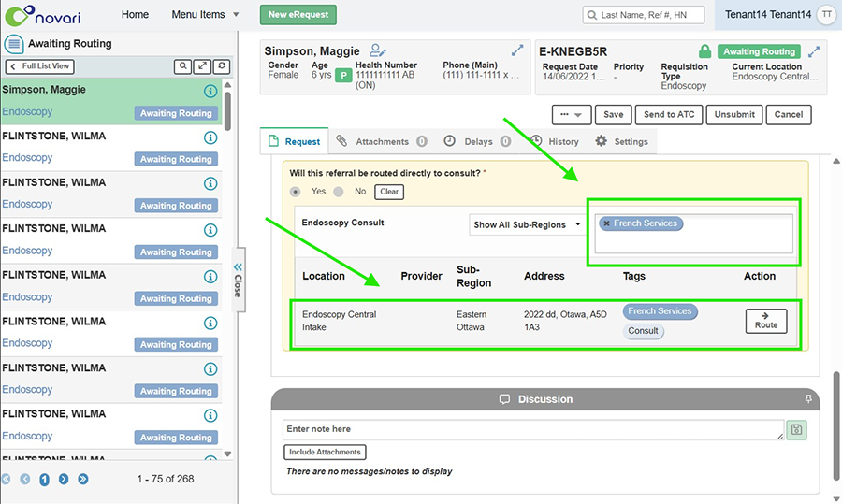Collapse the side list with Close handle
Viewport: 842px width, 504px height.
pos(238,279)
